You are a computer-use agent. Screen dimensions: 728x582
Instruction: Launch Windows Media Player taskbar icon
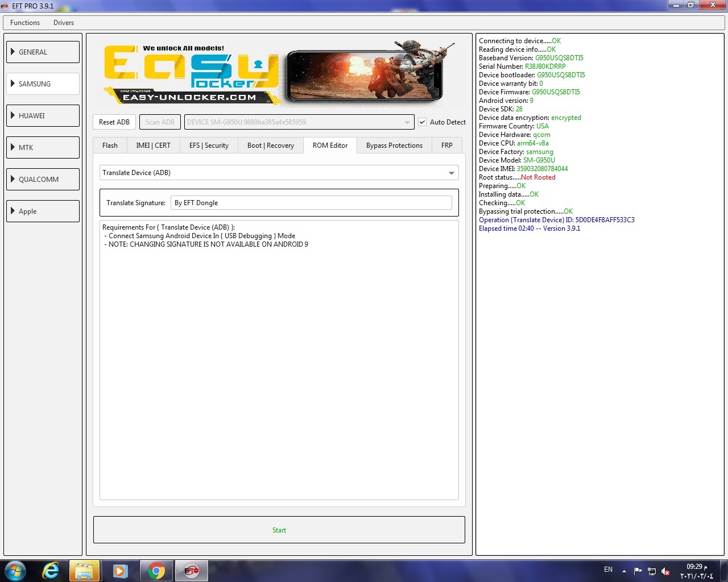[x=120, y=570]
